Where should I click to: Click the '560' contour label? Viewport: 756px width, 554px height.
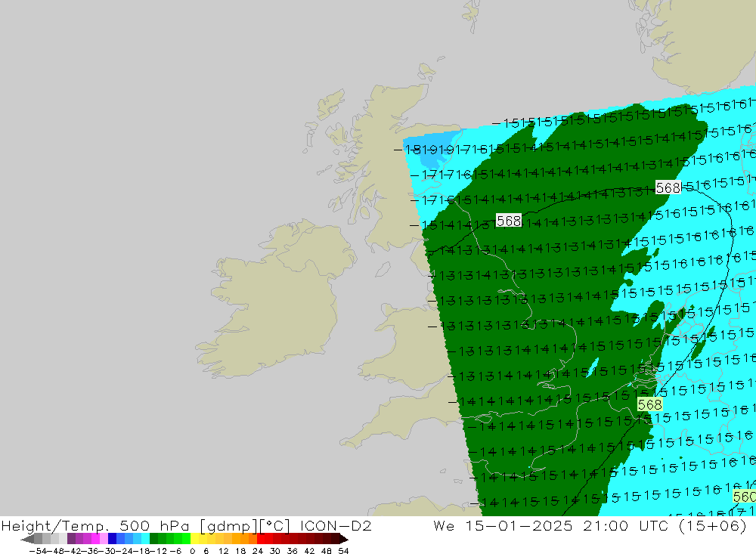[x=744, y=497]
